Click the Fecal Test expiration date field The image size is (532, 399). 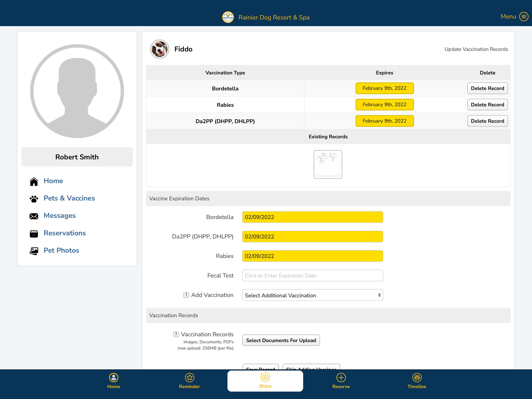[x=312, y=275]
